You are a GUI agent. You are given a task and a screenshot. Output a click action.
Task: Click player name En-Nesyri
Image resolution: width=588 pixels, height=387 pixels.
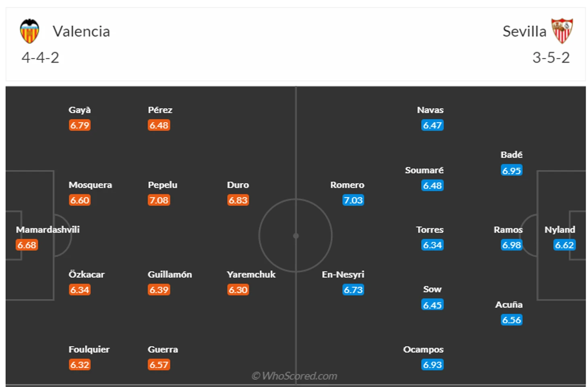(343, 274)
